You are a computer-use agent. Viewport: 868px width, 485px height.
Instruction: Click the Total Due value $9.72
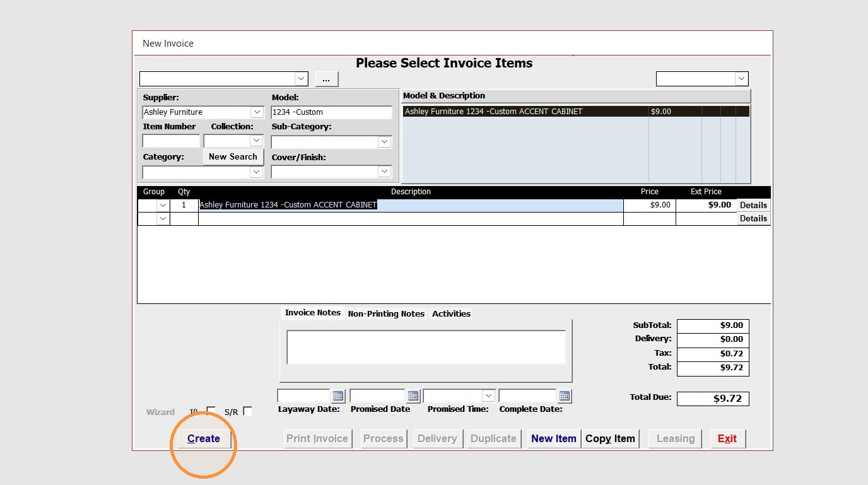point(713,399)
